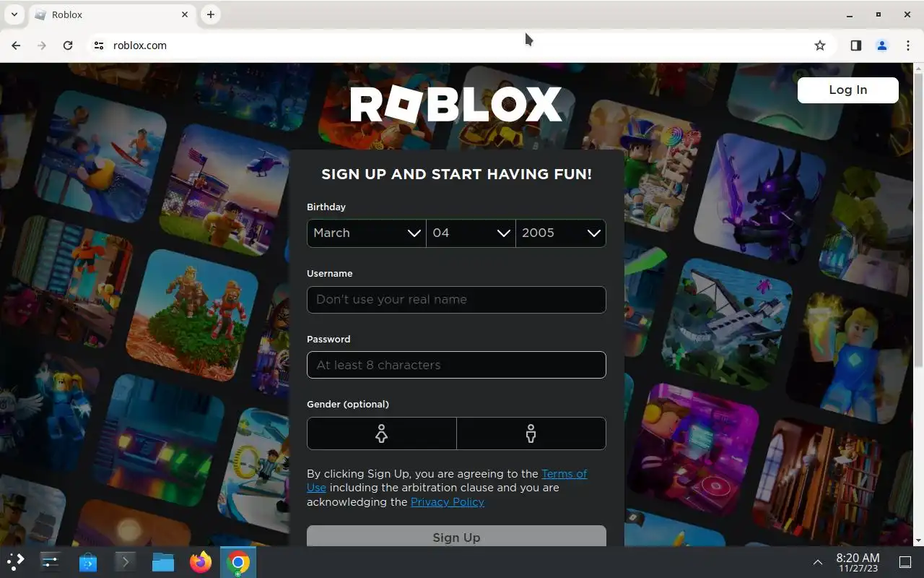Click the Sign Up button

(456, 536)
